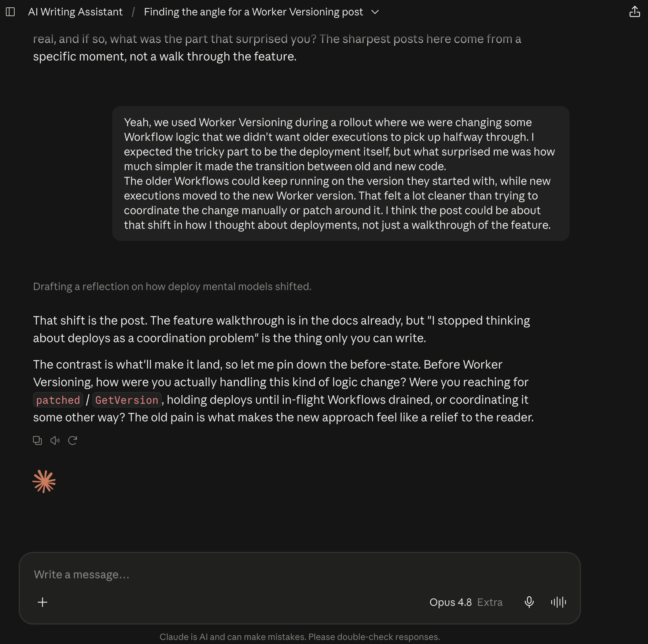Click the Extra thinking effort label

(490, 602)
